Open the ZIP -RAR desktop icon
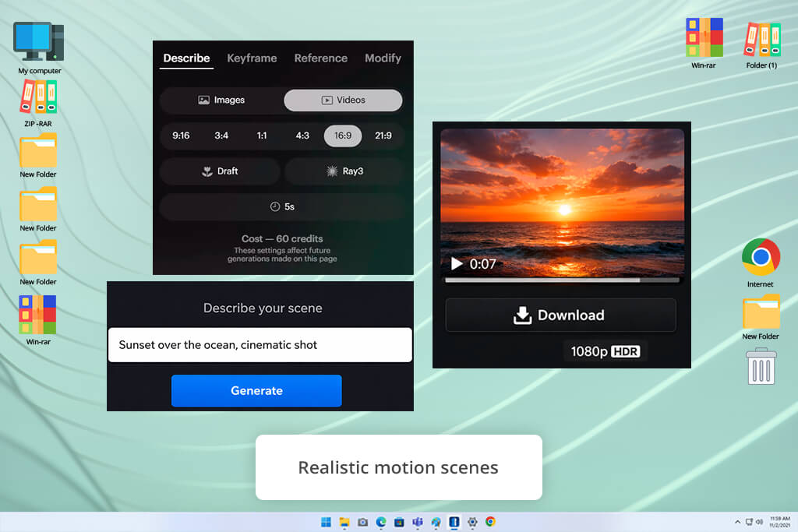The height and width of the screenshot is (532, 798). pos(38,104)
